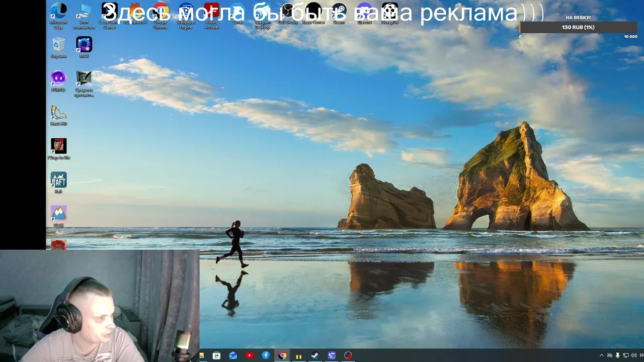This screenshot has width=644, height=362.
Task: Open Telegram Desktop shortcut
Action: [x=263, y=16]
